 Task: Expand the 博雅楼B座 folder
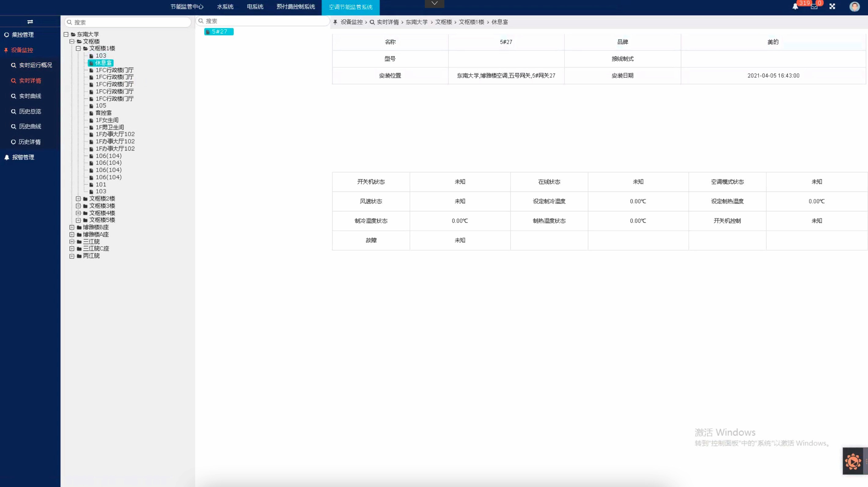click(72, 227)
